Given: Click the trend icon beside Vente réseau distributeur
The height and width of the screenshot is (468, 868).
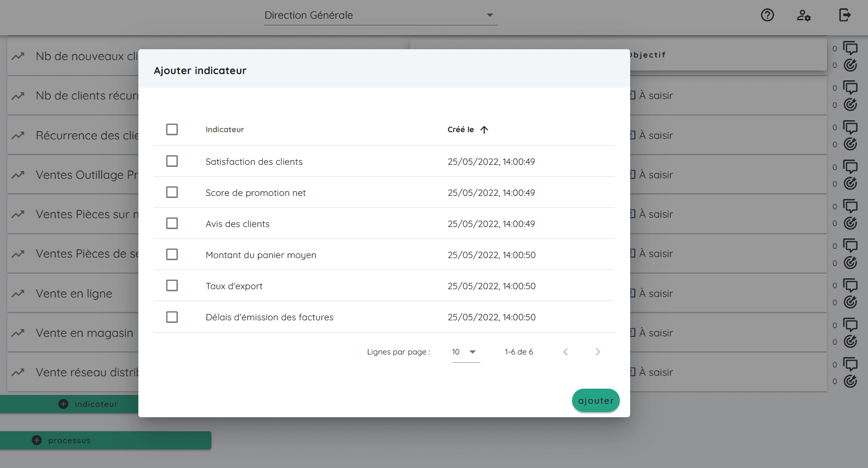Looking at the screenshot, I should coord(19,372).
